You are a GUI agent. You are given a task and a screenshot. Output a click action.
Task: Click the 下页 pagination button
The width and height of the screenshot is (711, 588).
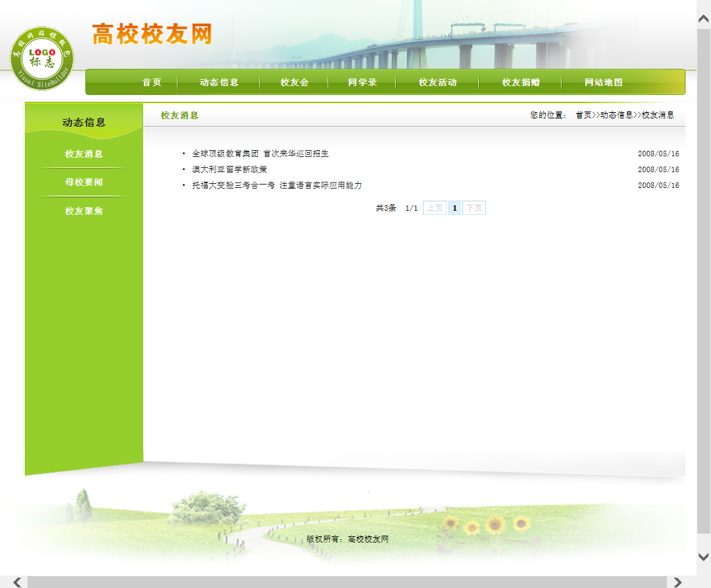coord(474,208)
